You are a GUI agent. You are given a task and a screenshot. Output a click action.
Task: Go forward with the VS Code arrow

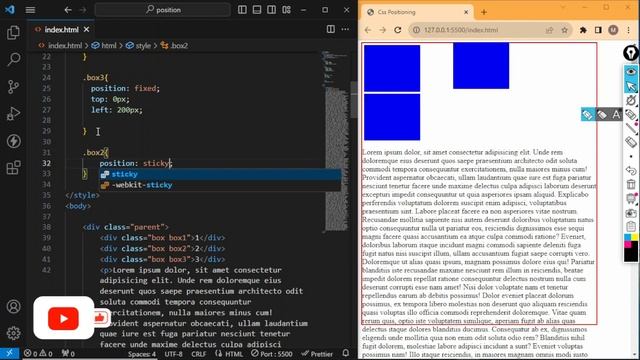tap(83, 10)
